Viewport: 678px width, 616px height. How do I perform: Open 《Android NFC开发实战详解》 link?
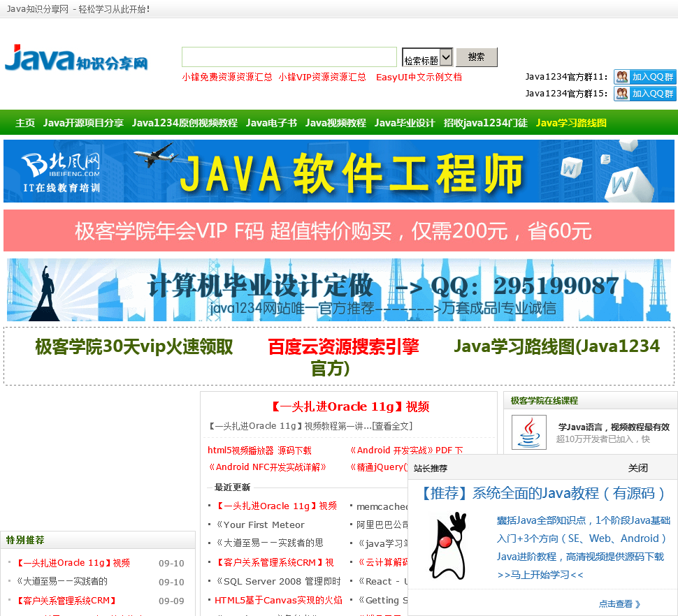(x=267, y=467)
